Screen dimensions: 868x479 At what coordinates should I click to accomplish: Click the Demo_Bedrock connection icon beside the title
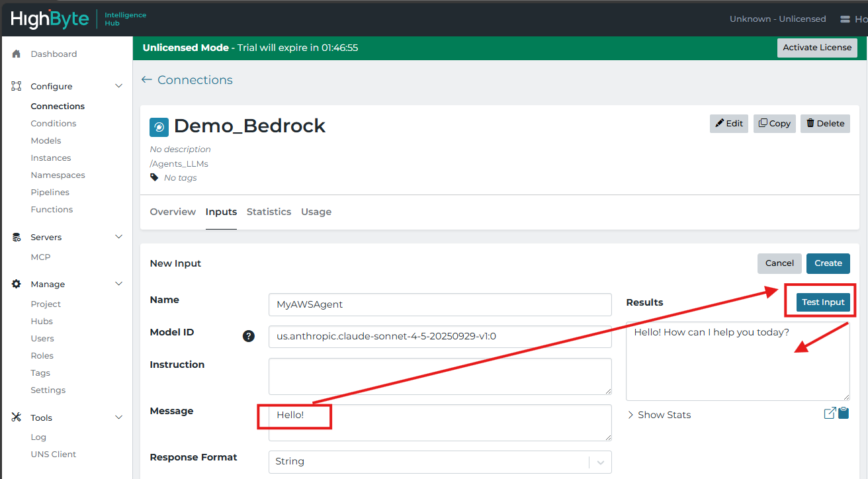click(x=159, y=126)
